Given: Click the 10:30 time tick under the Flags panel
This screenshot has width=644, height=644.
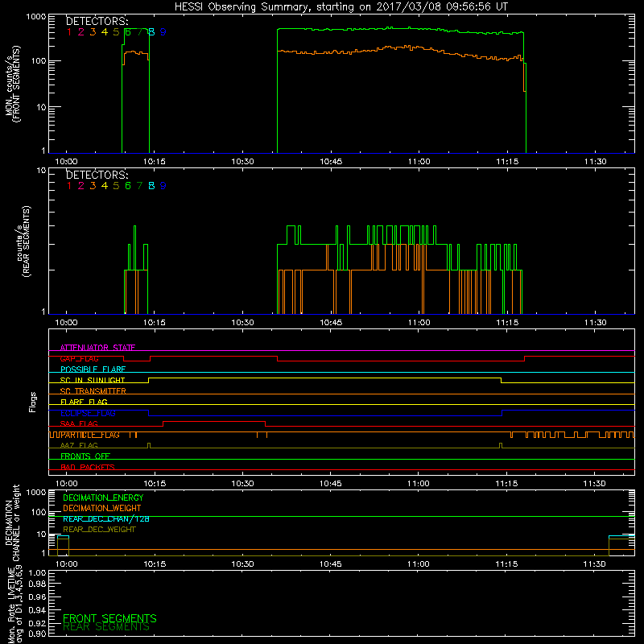Looking at the screenshot, I should click(x=242, y=484).
